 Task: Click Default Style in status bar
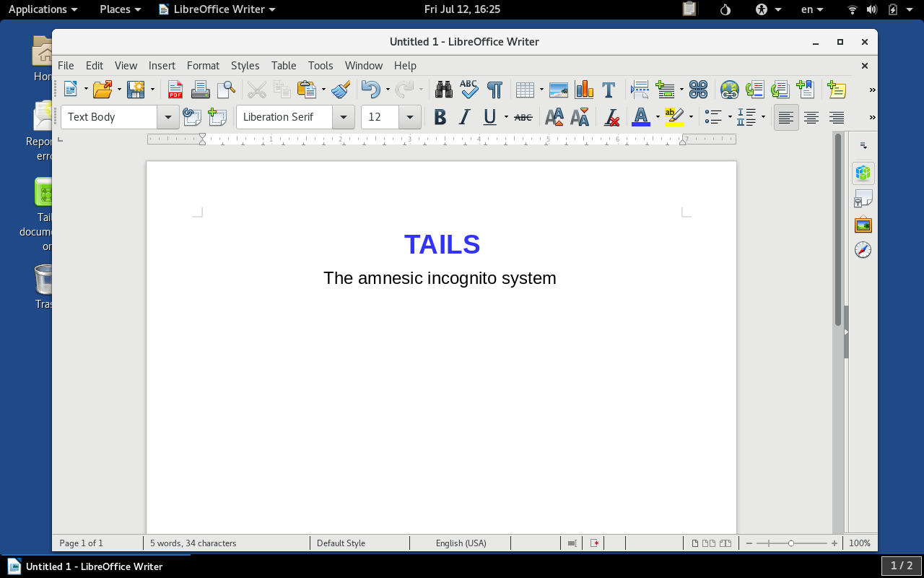[341, 543]
